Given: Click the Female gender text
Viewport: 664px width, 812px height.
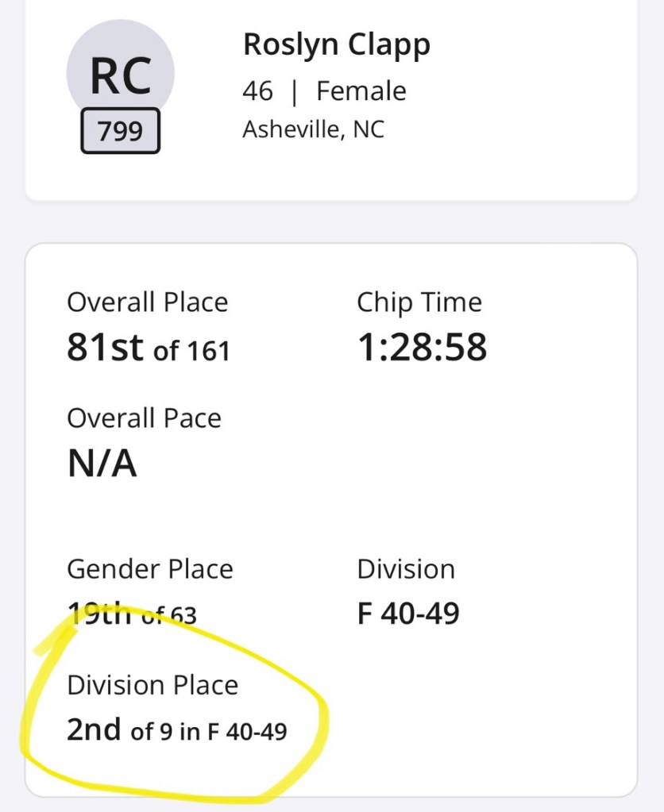Looking at the screenshot, I should (361, 91).
